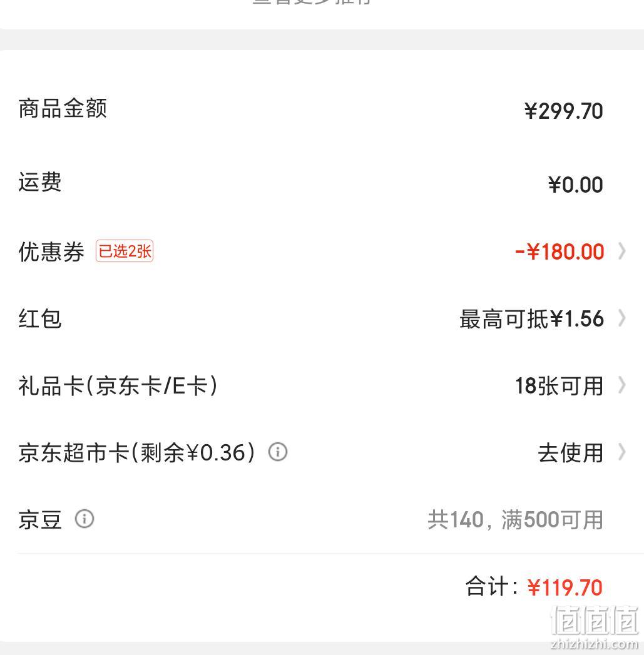Screen dimensions: 644x655
Task: Expand the 红包 row chevron arrow
Action: 622,318
